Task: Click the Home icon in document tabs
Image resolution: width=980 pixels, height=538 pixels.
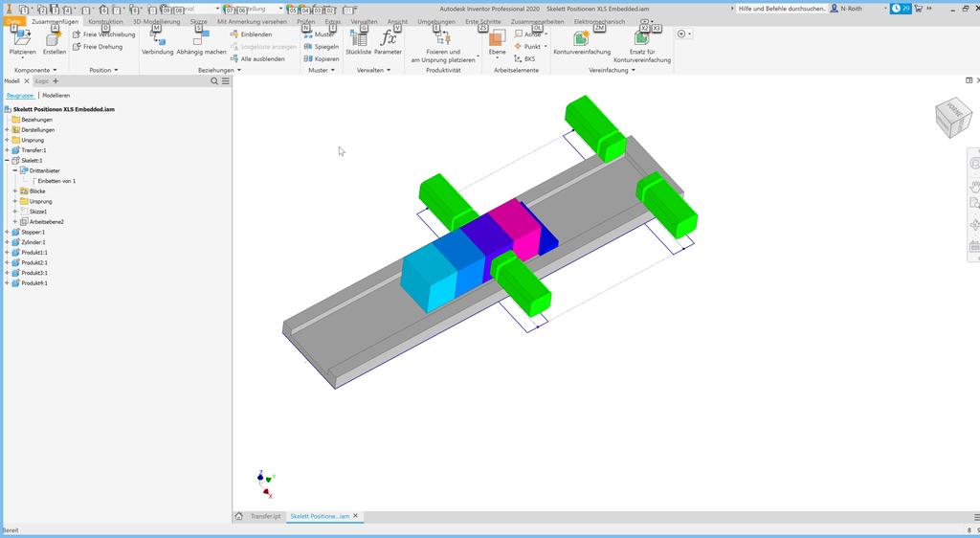Action: tap(238, 516)
